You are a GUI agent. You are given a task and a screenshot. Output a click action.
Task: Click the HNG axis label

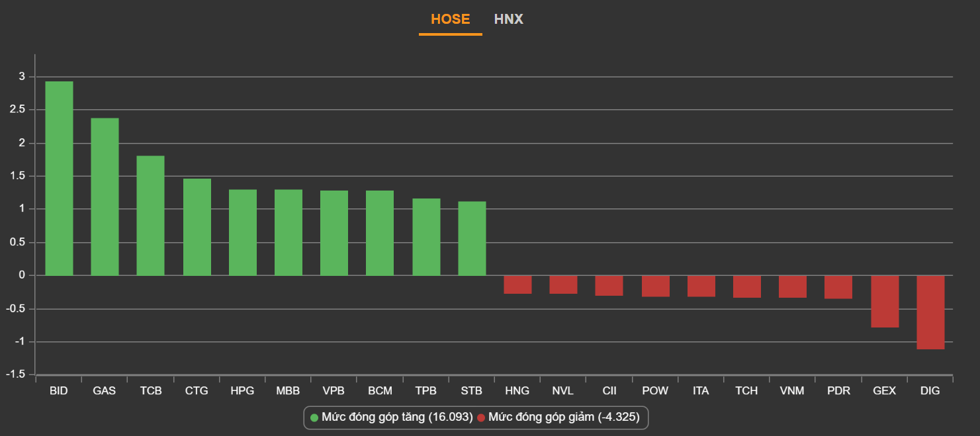coord(517,391)
